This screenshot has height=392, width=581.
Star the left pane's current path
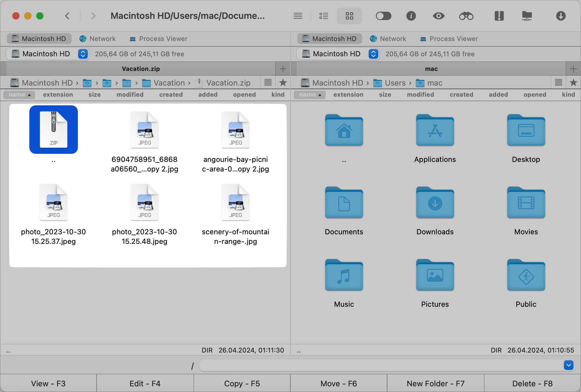tap(283, 83)
